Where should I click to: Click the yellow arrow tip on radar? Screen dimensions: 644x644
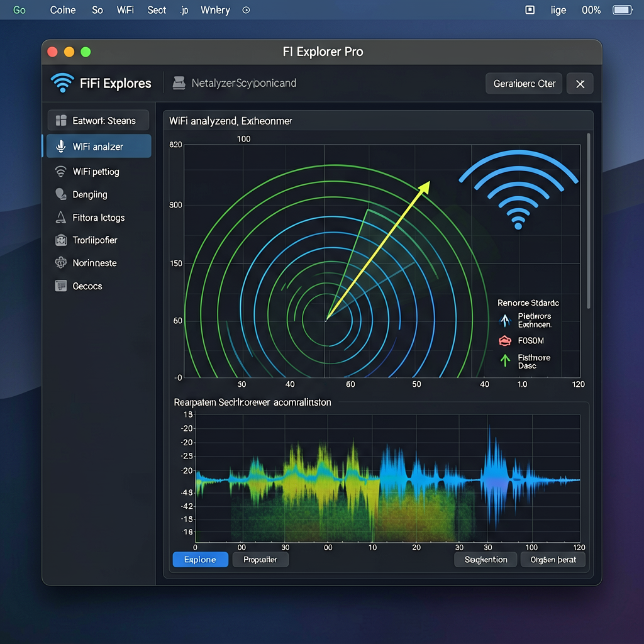tap(426, 186)
